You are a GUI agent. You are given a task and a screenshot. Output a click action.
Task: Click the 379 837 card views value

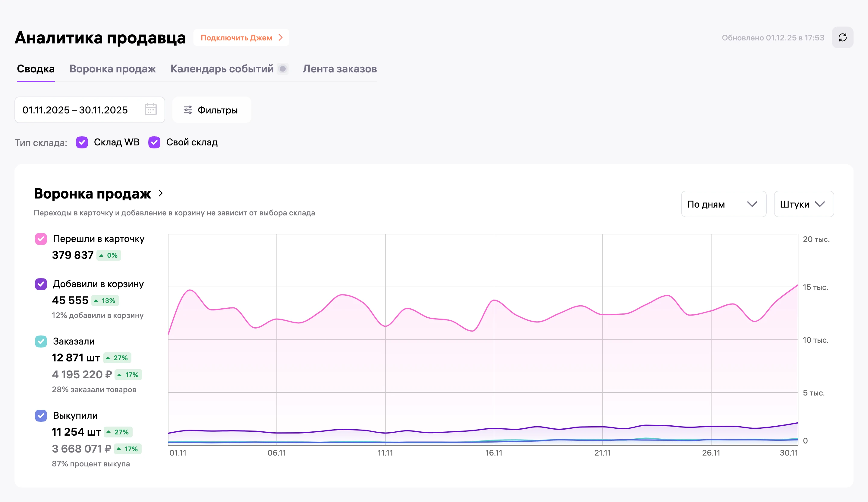click(73, 255)
